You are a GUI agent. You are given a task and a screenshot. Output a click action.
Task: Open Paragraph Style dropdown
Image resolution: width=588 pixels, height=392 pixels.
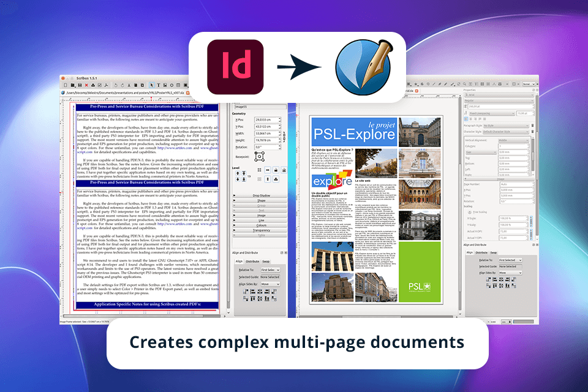507,126
